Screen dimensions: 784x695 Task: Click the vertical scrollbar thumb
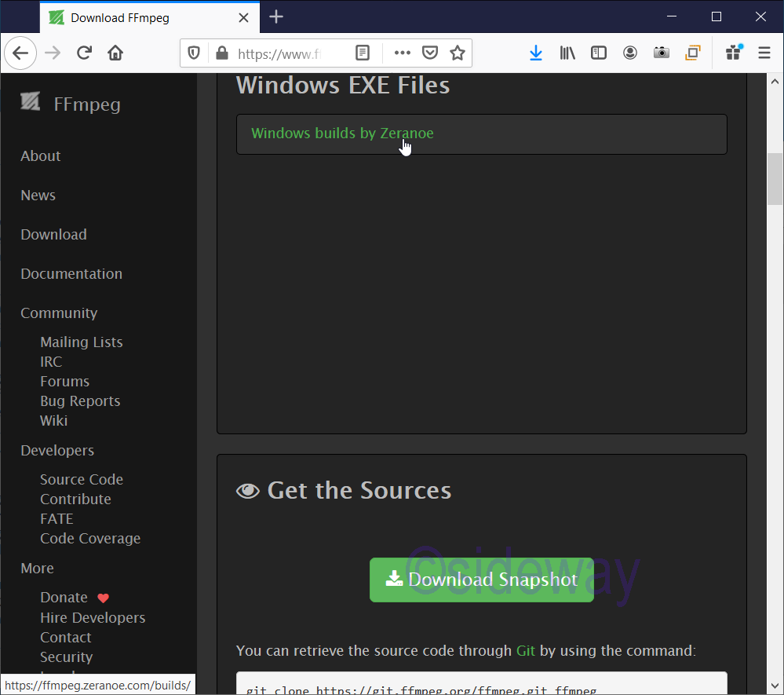click(x=775, y=179)
